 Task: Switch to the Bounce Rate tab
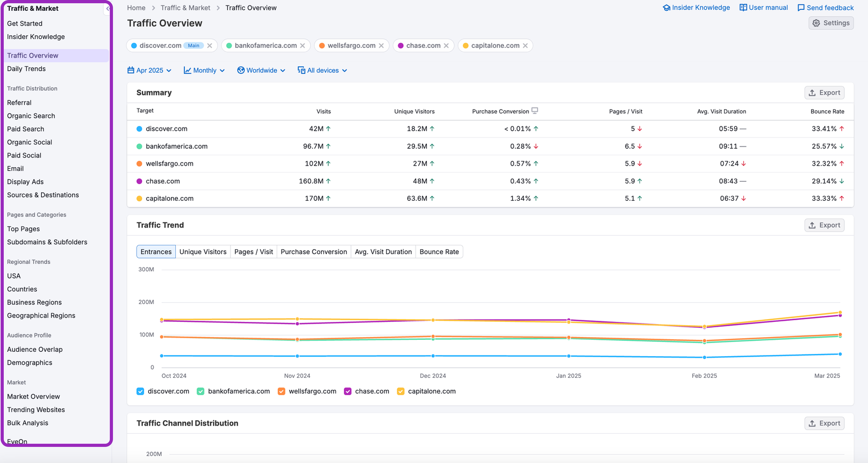point(439,252)
